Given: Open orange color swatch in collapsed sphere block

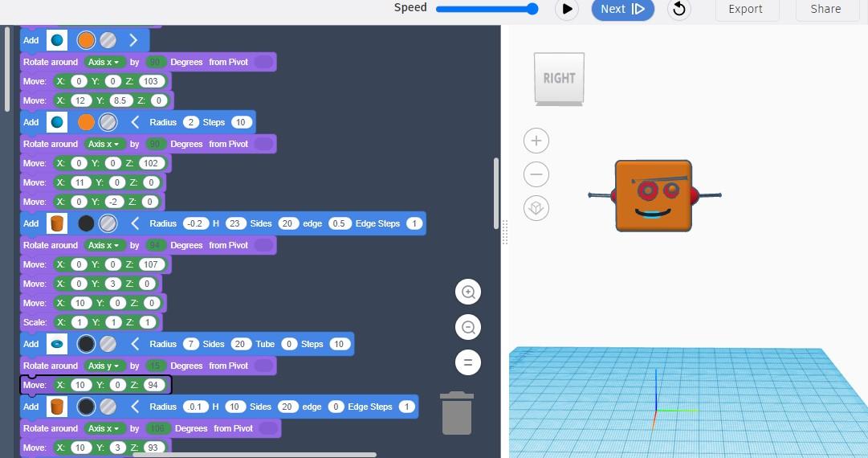Looking at the screenshot, I should [x=86, y=40].
